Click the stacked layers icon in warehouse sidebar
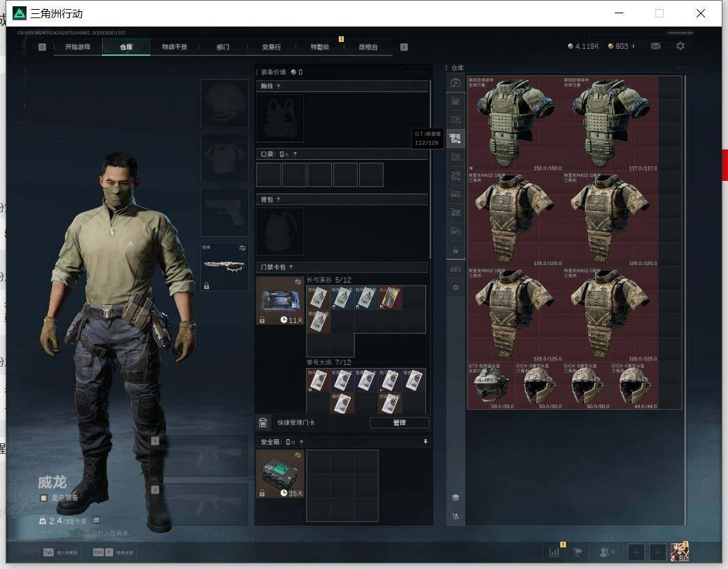Image resolution: width=728 pixels, height=569 pixels. (x=456, y=498)
